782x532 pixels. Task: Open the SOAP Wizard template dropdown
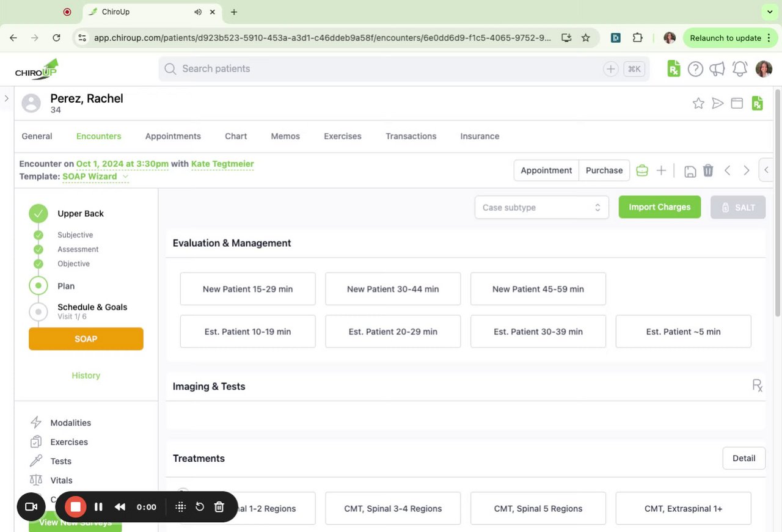[95, 177]
